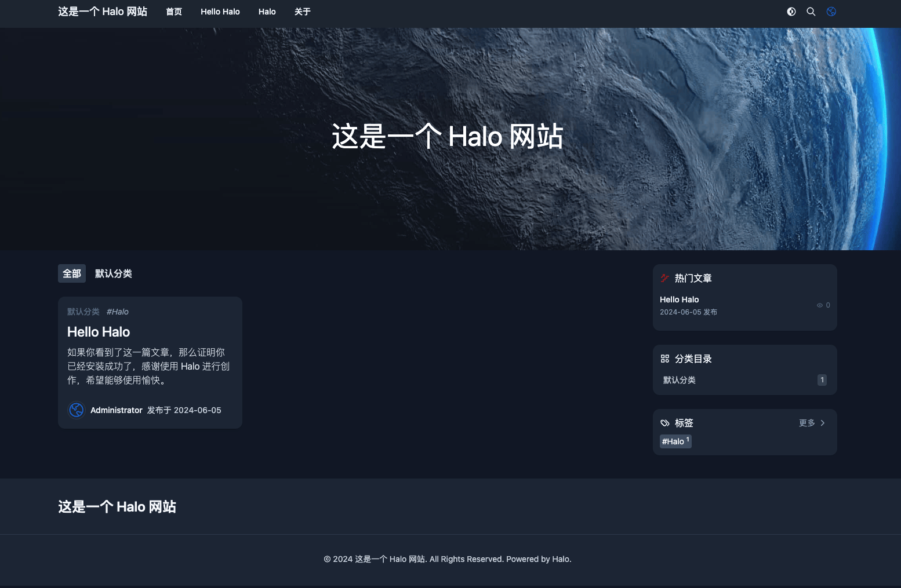Click the 标签 widget heading

pyautogui.click(x=684, y=423)
